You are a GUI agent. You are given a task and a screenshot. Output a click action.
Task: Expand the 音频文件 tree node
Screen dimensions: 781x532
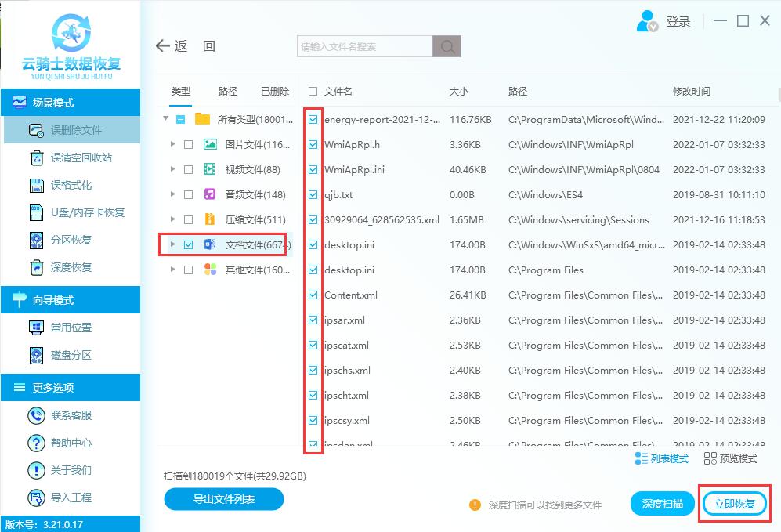pyautogui.click(x=173, y=194)
